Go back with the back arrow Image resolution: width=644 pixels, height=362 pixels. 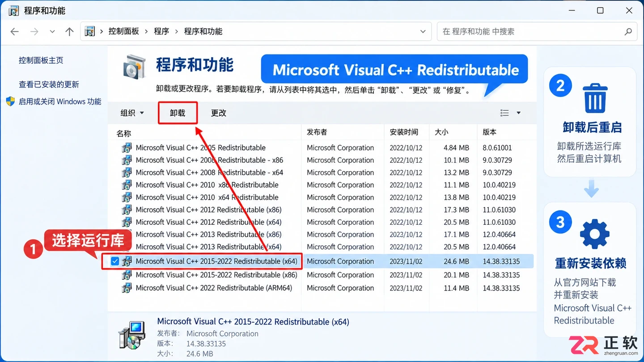pos(15,31)
